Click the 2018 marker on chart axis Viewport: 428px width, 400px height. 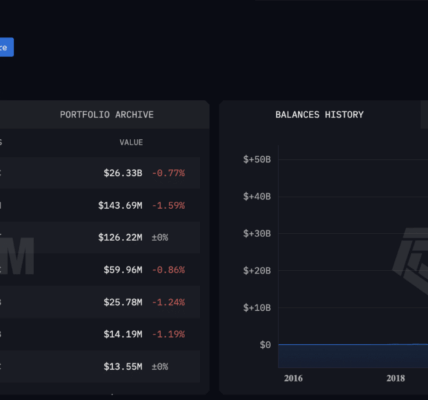coord(396,378)
